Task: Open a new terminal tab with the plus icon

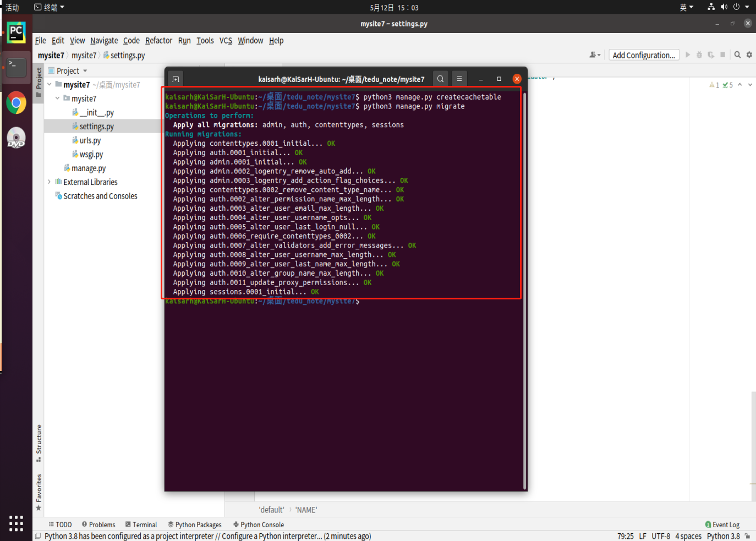Action: point(175,79)
